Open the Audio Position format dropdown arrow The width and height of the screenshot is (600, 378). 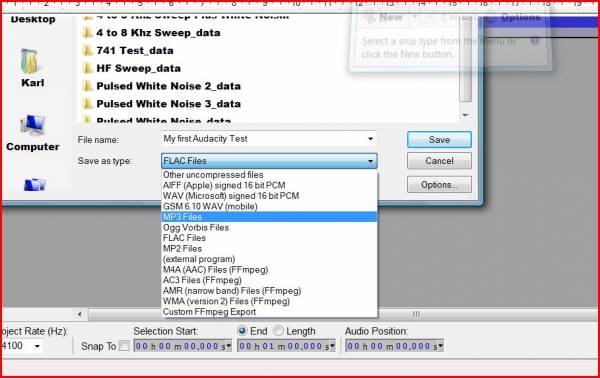coord(441,346)
